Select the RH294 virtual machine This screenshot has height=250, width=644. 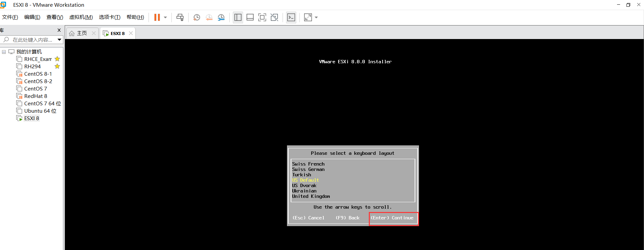coord(32,67)
